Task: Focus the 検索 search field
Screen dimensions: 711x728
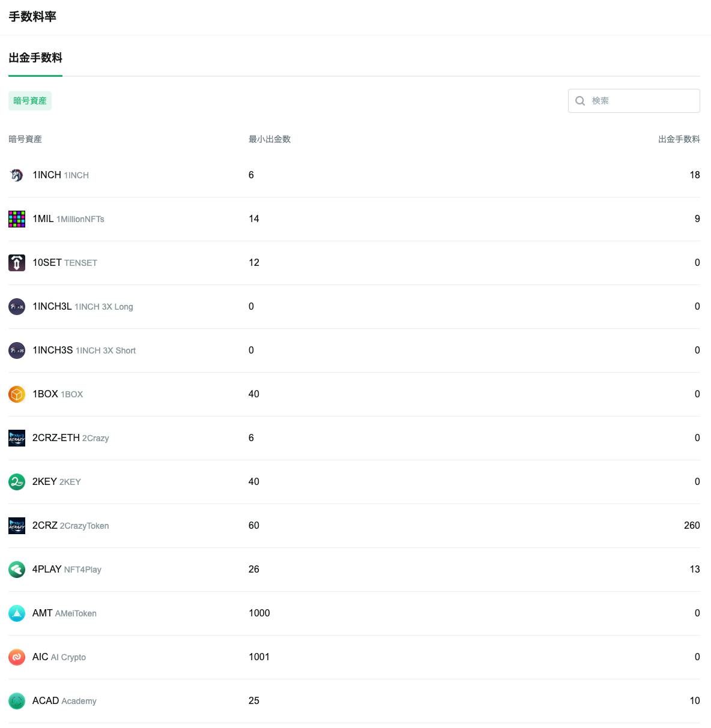Action: coord(634,101)
